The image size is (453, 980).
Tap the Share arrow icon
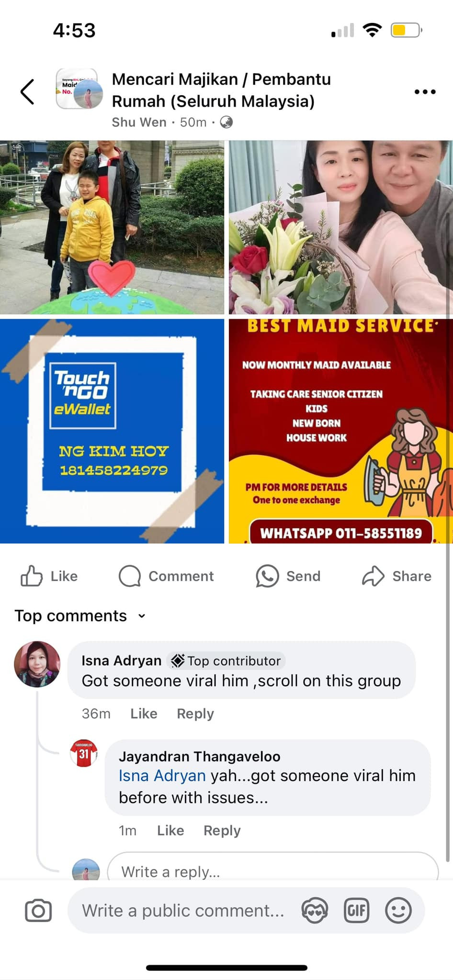click(373, 576)
